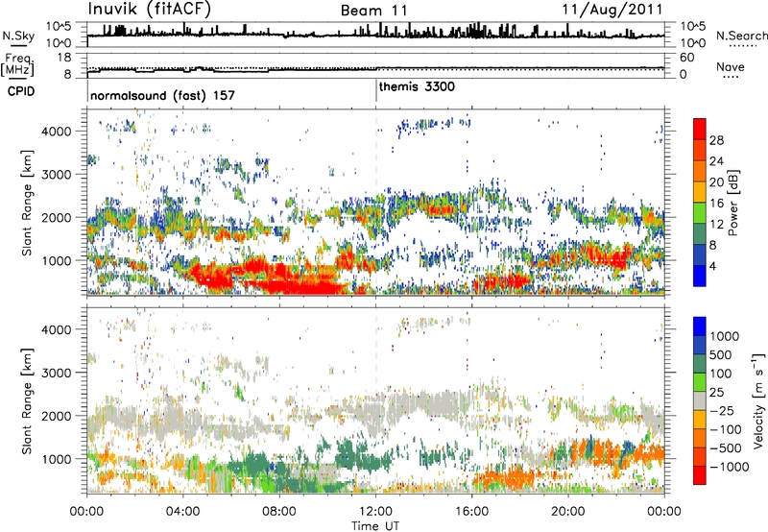Click the '28' Power colorbar tick value
Screen dimensions: 768x532
[x=716, y=140]
